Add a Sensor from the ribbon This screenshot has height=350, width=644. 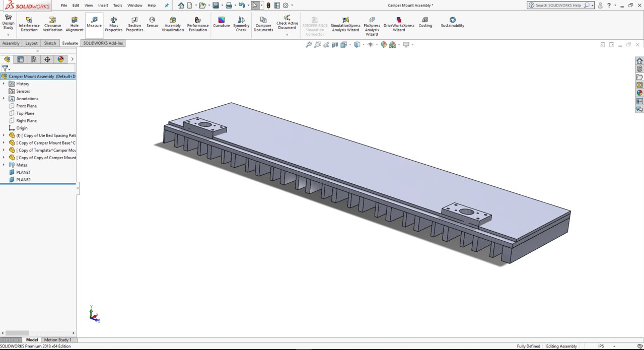(153, 23)
